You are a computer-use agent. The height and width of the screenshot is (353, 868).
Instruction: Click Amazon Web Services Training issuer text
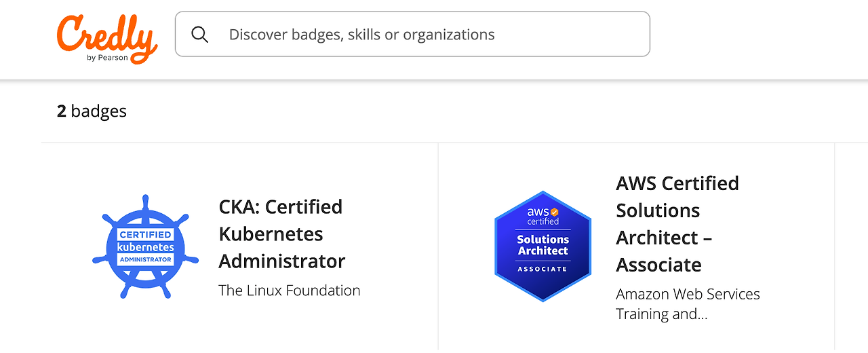click(688, 303)
